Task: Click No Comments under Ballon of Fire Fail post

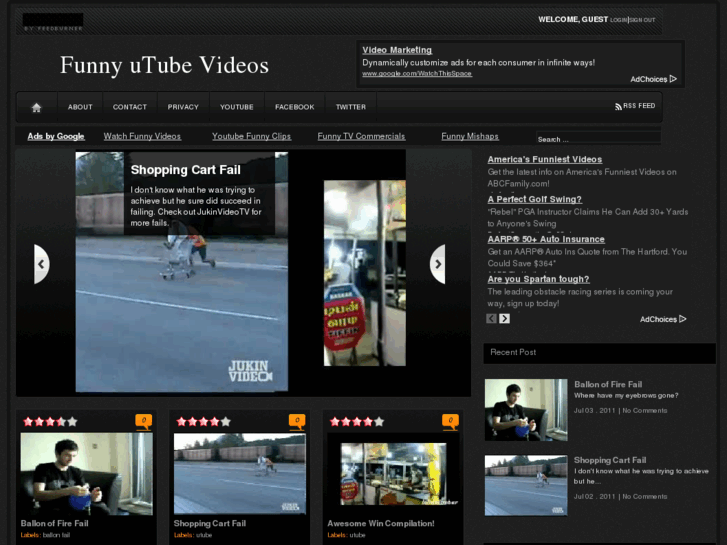Action: [644, 410]
